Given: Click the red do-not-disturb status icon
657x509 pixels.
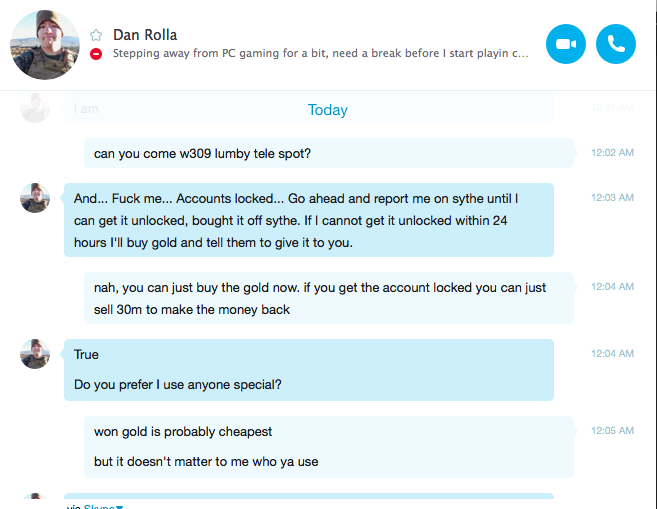Looking at the screenshot, I should [x=96, y=54].
